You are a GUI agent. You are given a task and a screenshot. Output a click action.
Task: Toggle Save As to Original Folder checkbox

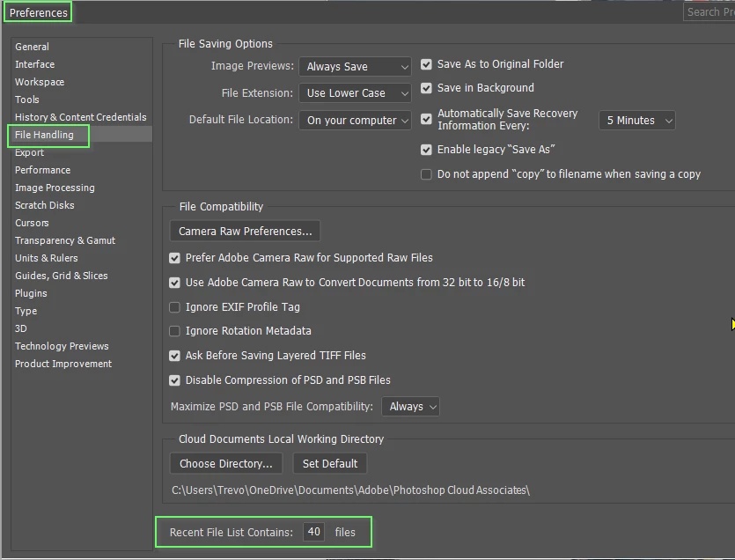pos(426,64)
